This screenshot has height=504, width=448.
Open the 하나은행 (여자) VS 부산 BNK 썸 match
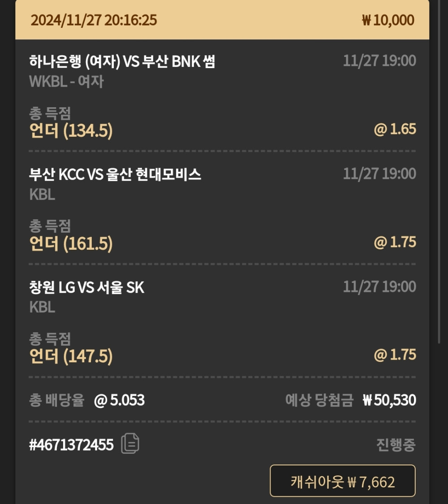[x=122, y=61]
